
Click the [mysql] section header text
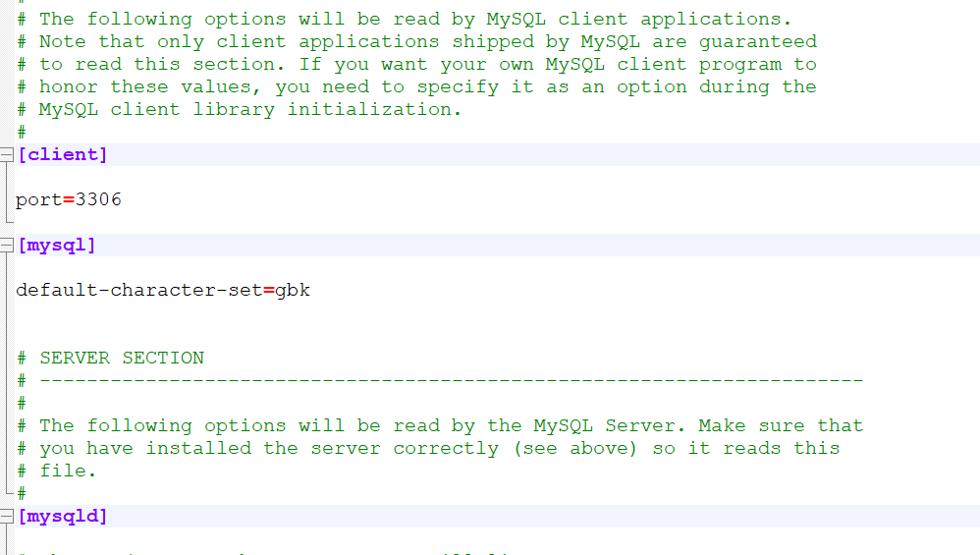pos(57,245)
